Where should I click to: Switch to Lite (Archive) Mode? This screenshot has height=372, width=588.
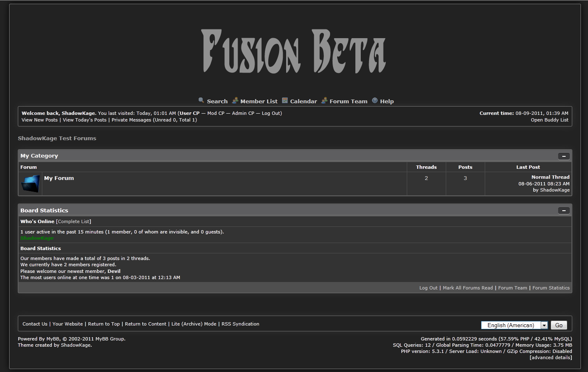194,324
